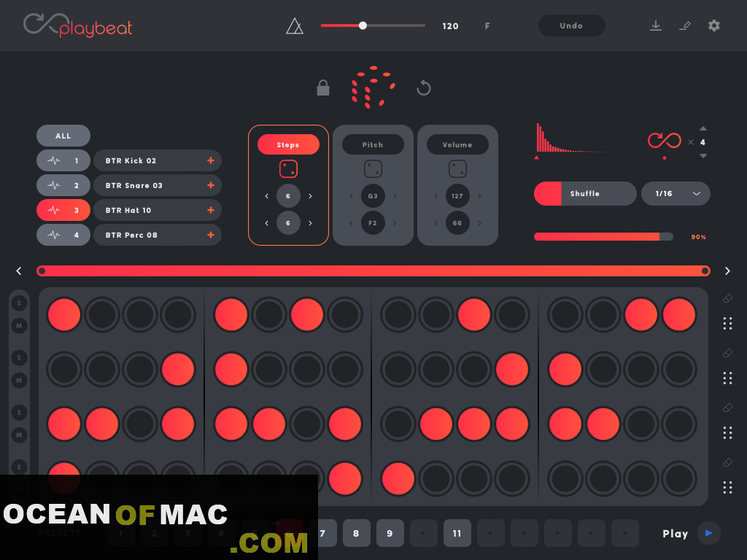This screenshot has width=747, height=560.
Task: Open the 1/16 note division dropdown
Action: 676,194
